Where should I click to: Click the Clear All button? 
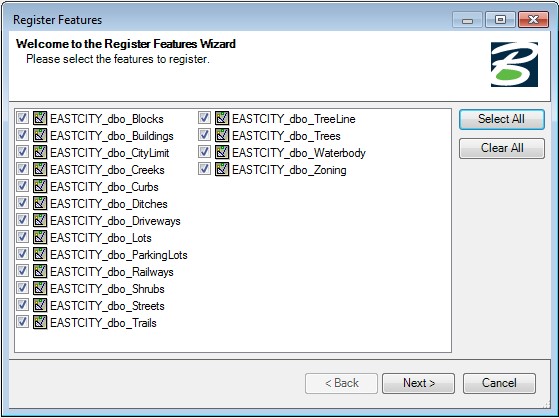point(502,148)
